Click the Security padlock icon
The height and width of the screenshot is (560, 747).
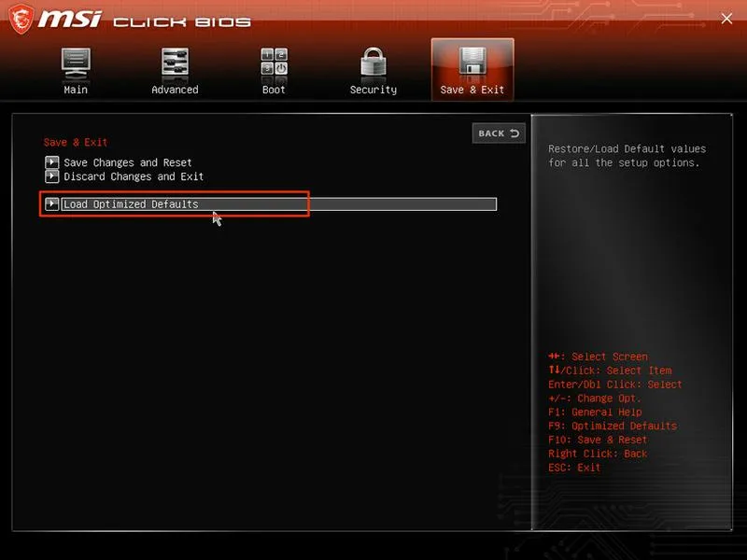click(373, 63)
